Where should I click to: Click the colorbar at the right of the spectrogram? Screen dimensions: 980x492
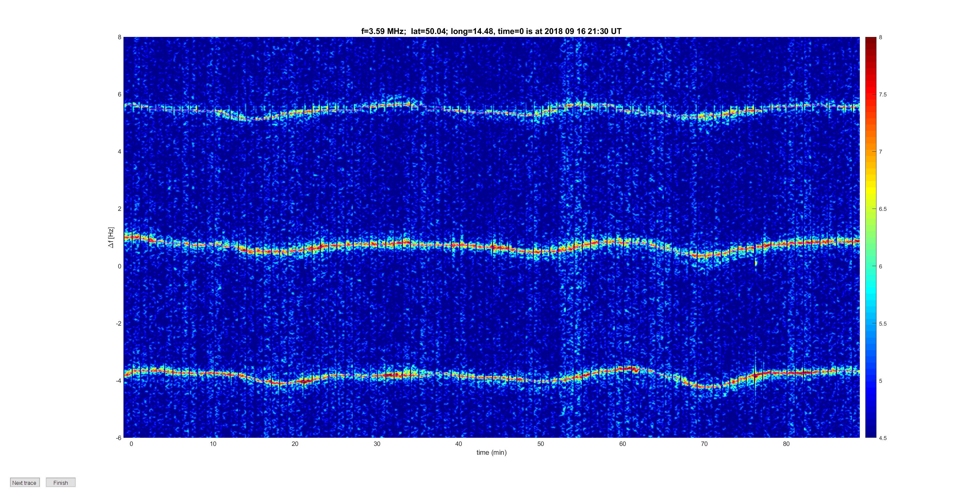coord(871,237)
